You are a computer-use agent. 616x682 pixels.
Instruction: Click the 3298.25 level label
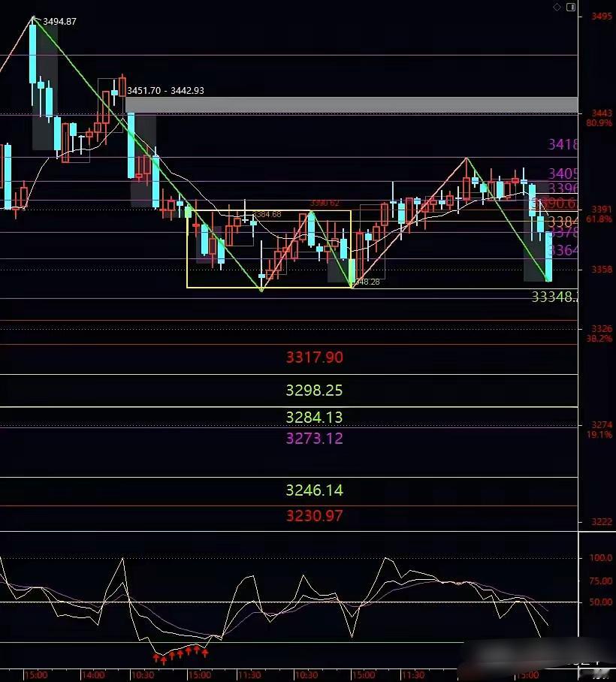point(314,390)
